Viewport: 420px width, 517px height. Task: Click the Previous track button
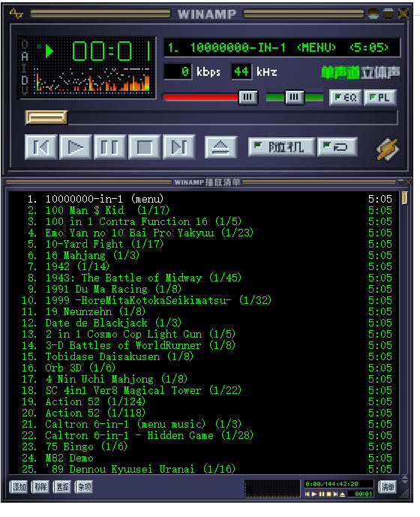pyautogui.click(x=41, y=147)
